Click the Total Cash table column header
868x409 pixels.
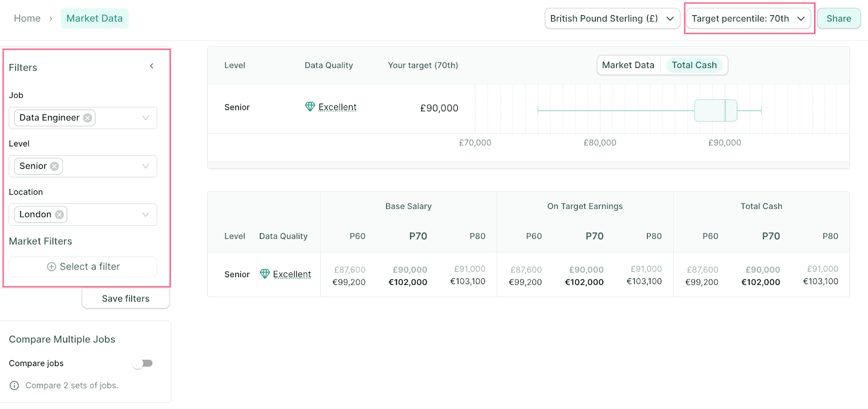pos(761,206)
